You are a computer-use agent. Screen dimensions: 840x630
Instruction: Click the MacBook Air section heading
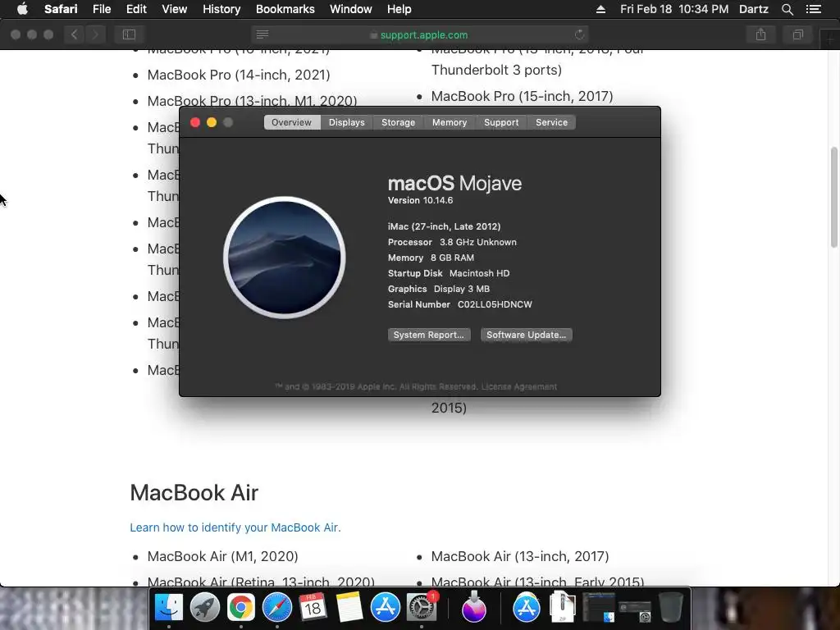click(x=194, y=493)
